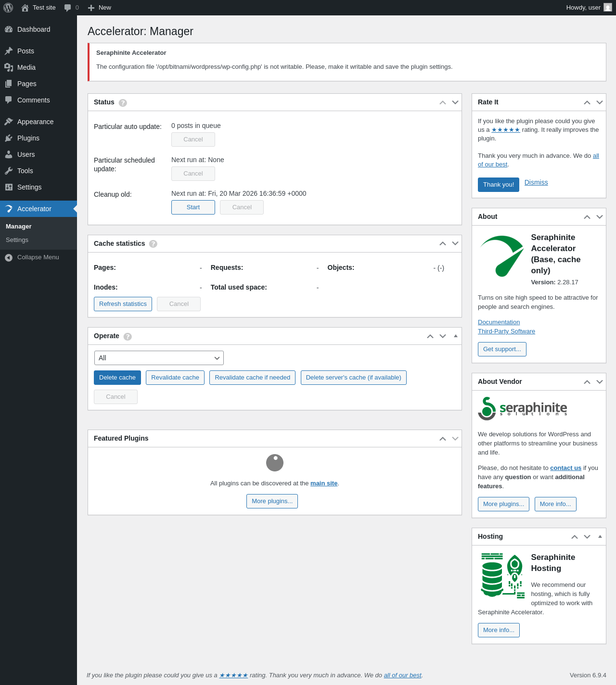Toggle the Hosting panel with the triangle
Viewport: 616px width, 685px height.
[x=600, y=537]
